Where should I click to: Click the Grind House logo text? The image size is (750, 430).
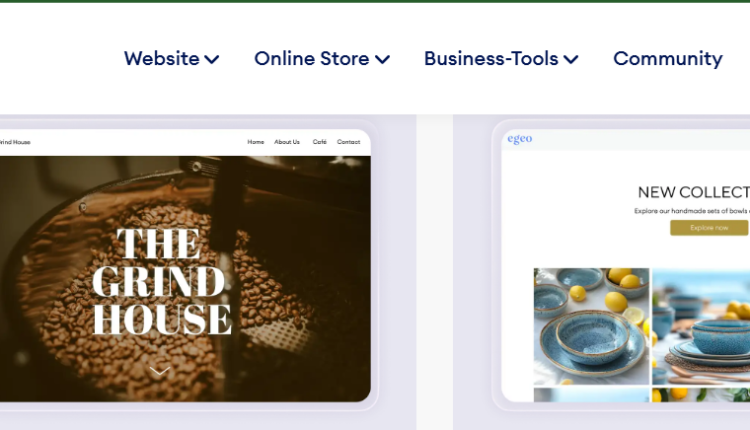pyautogui.click(x=15, y=142)
